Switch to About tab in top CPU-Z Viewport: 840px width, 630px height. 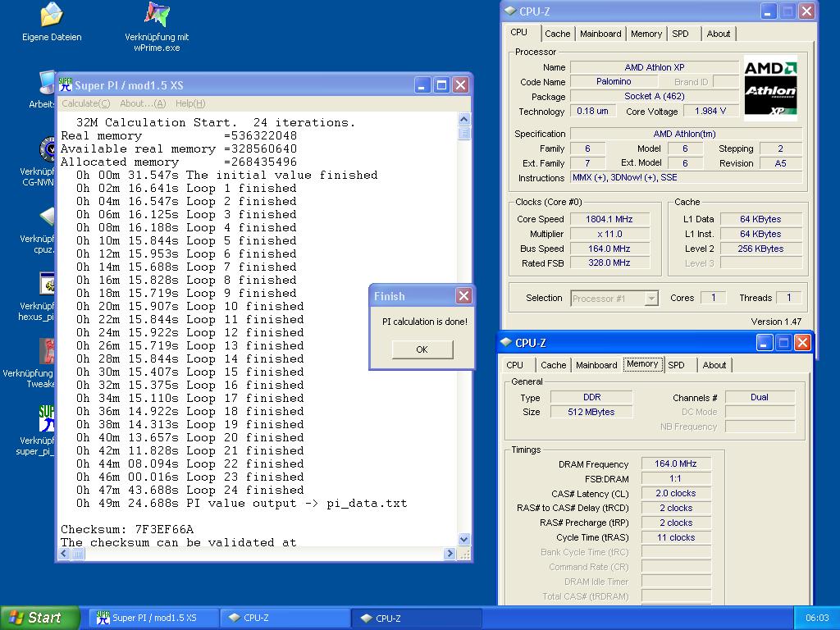[x=719, y=34]
